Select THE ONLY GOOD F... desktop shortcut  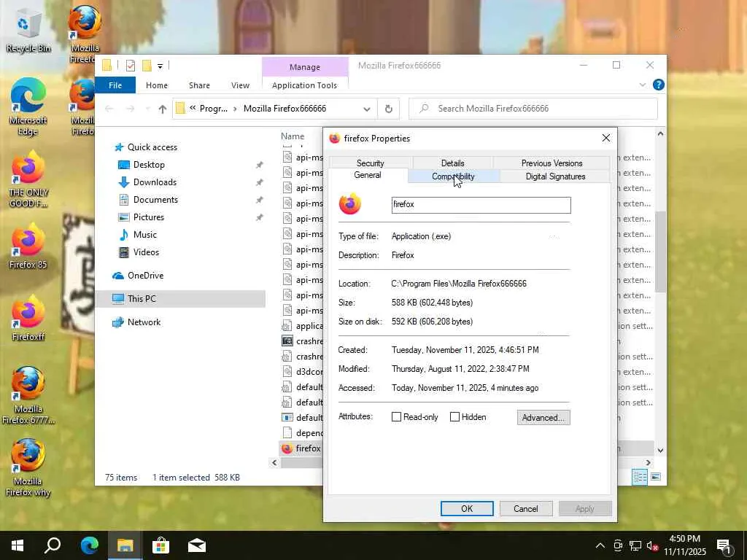28,179
